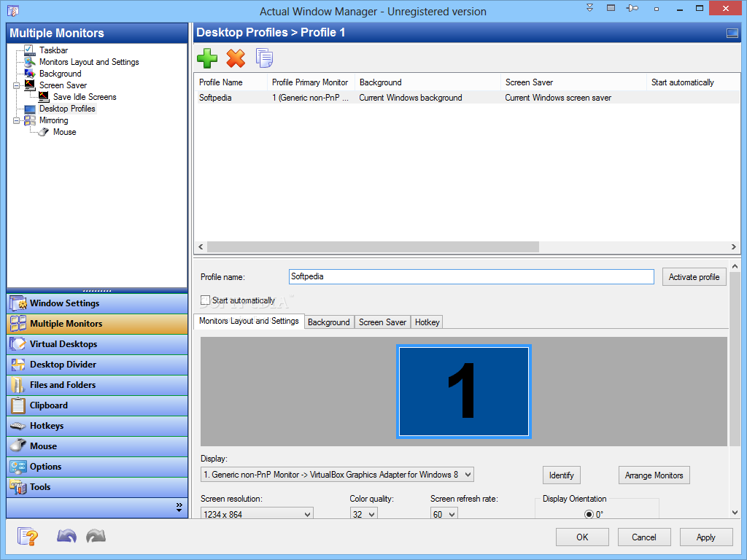Screen dimensions: 747x560
Task: Select Monitors Layout and Settings in the tree
Action: tap(89, 62)
